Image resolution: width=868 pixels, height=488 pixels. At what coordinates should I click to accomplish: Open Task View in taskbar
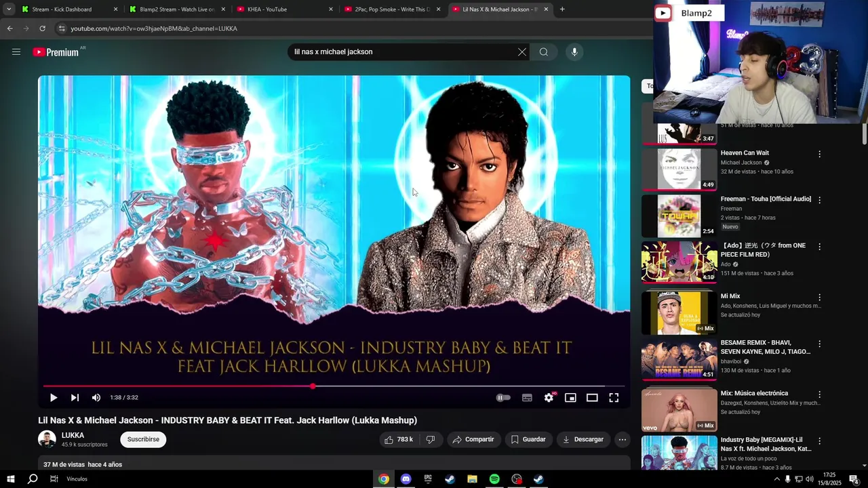point(54,479)
